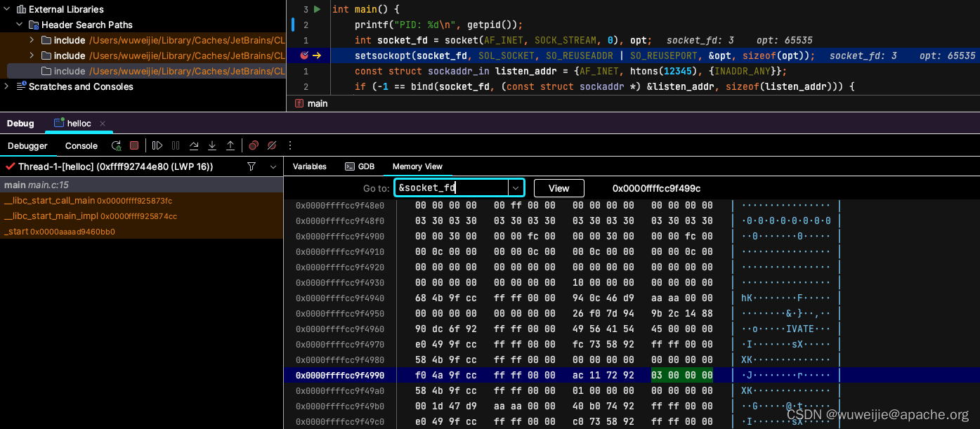Click memory address 0x0000ffffcc9f49c0
This screenshot has height=429, width=980.
[x=340, y=421]
